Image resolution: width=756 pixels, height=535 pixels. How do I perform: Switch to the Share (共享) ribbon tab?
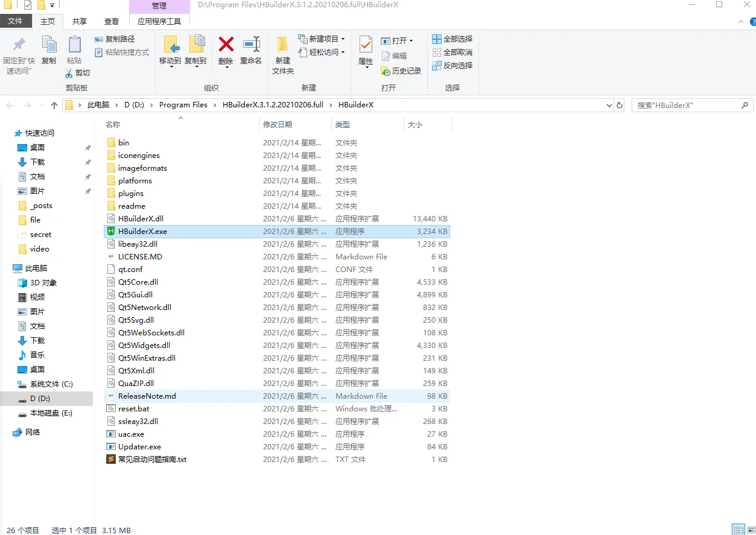click(x=80, y=21)
